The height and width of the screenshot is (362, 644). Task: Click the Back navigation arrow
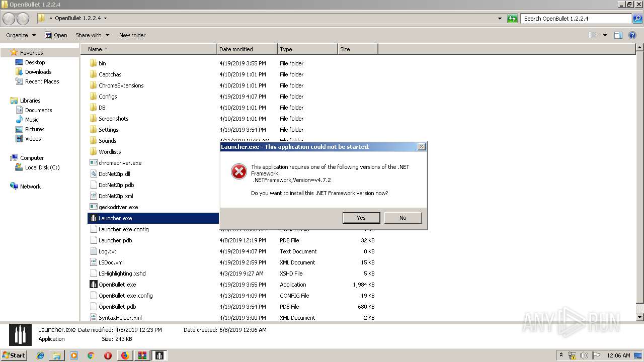[x=9, y=19]
